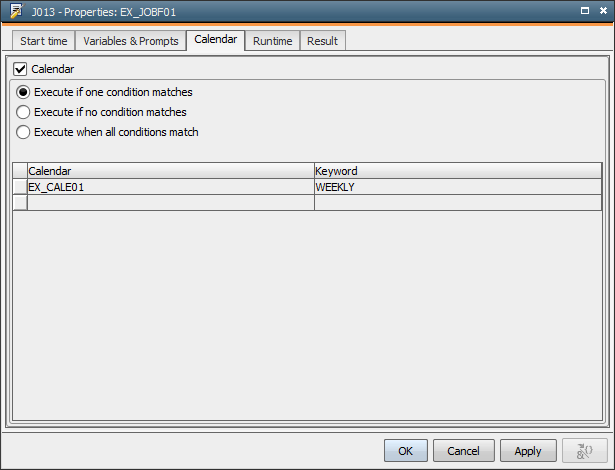Click the empty Calendar cell below EX_CALE01

(170, 202)
